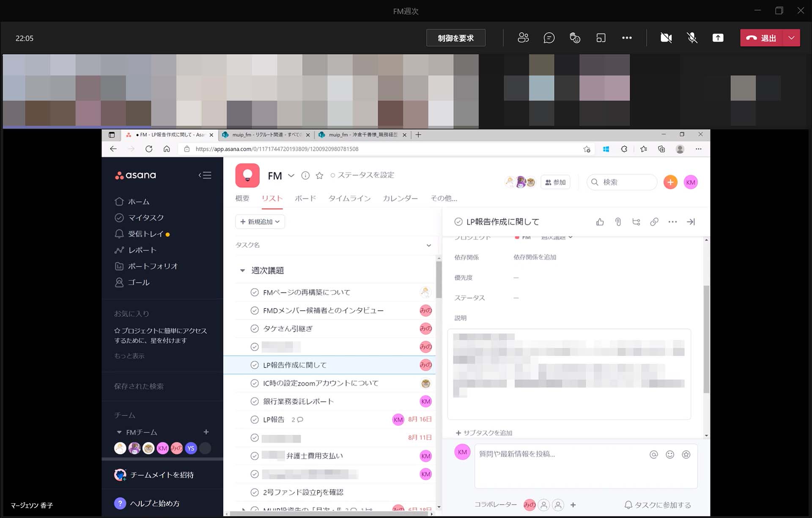This screenshot has height=518, width=812.
Task: Complete task FMDメンバー候補者とのインタビュー
Action: 254,311
